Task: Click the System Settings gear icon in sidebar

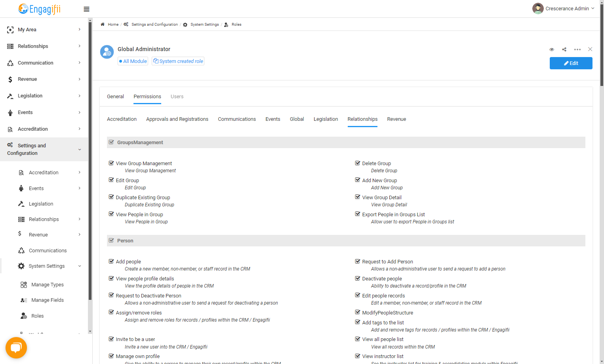Action: 21,266
